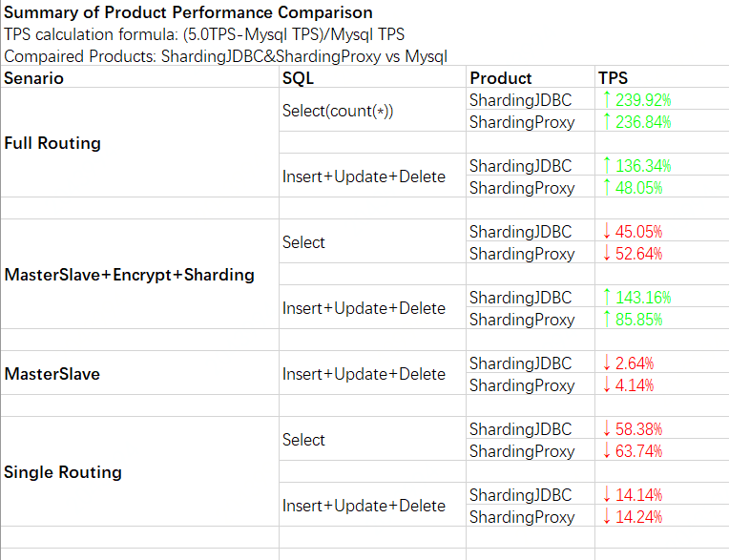Select the Select(count(*)) SQL cell
Image resolution: width=729 pixels, height=560 pixels.
pyautogui.click(x=338, y=111)
